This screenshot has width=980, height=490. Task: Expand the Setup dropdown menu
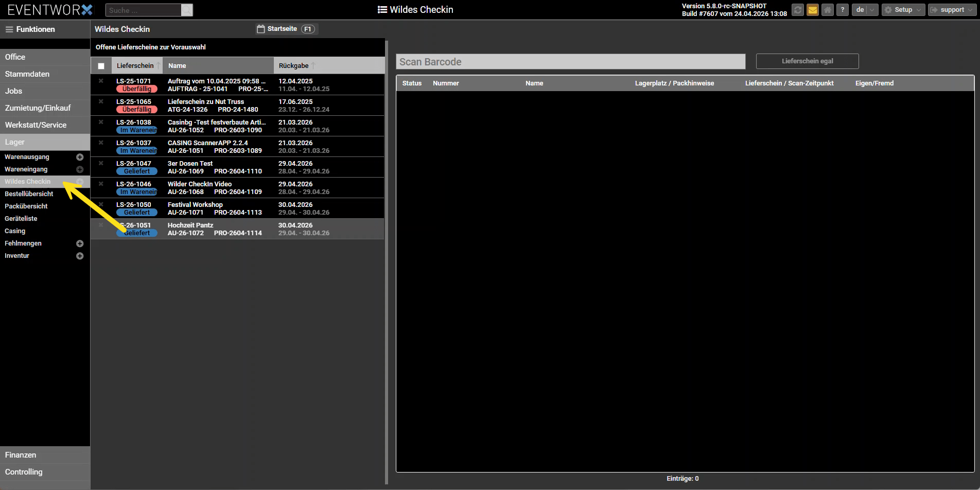coord(903,10)
